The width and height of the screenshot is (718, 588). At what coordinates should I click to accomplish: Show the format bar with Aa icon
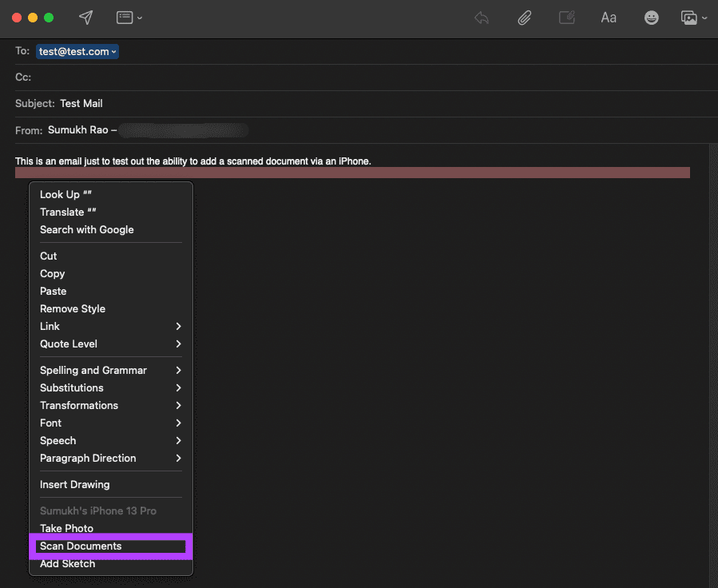pos(609,18)
